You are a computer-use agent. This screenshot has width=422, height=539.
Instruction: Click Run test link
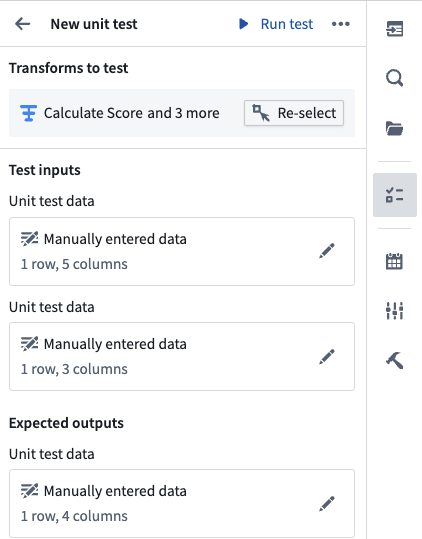coord(287,24)
